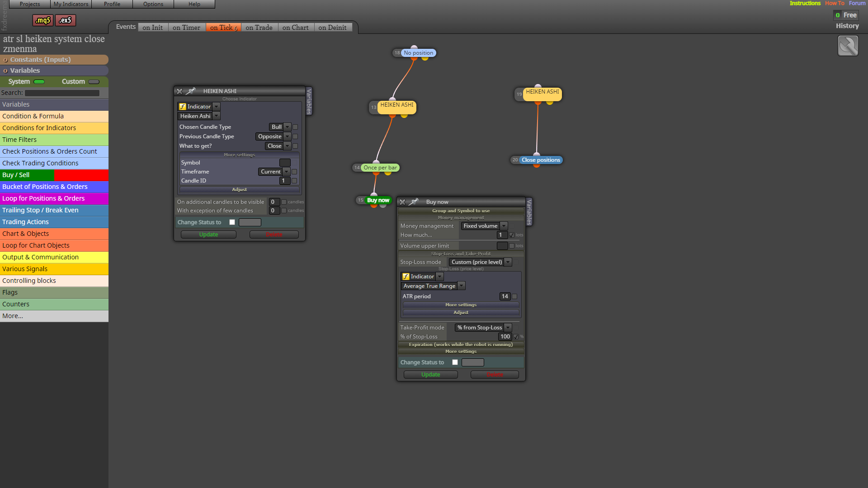The height and width of the screenshot is (488, 868).
Task: Tick the What to get checkbox
Action: pos(295,146)
